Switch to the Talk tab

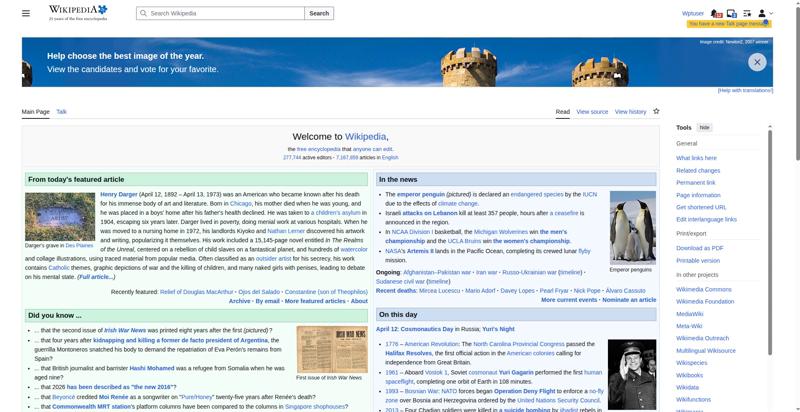coord(61,112)
